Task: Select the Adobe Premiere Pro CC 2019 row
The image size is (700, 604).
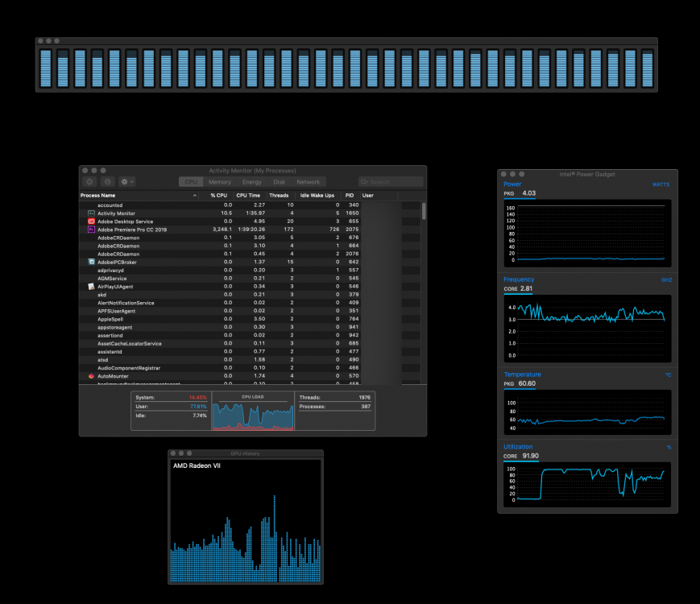Action: tap(250, 230)
